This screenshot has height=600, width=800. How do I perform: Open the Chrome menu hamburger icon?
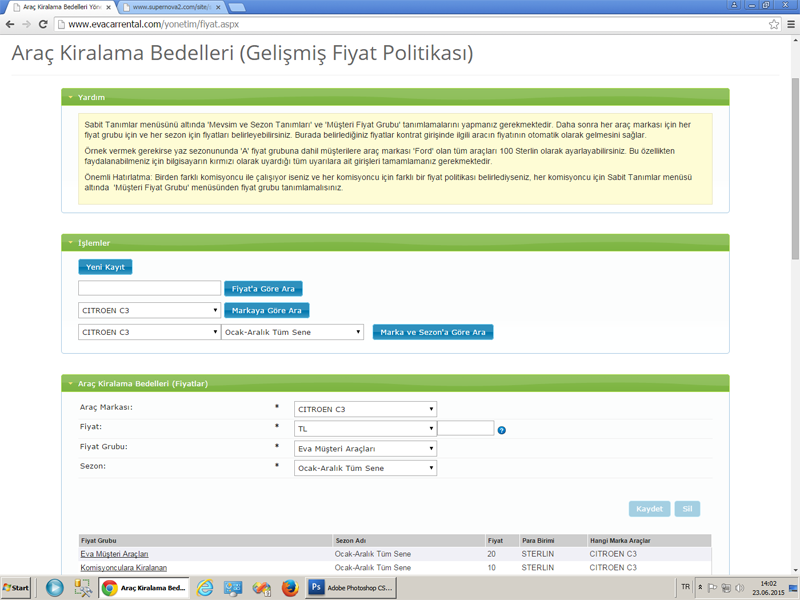tap(791, 24)
